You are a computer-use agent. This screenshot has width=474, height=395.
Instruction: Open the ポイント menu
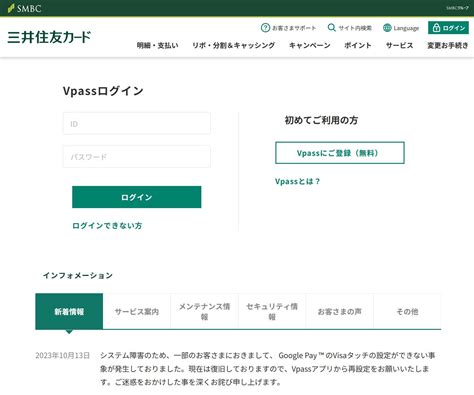[358, 45]
